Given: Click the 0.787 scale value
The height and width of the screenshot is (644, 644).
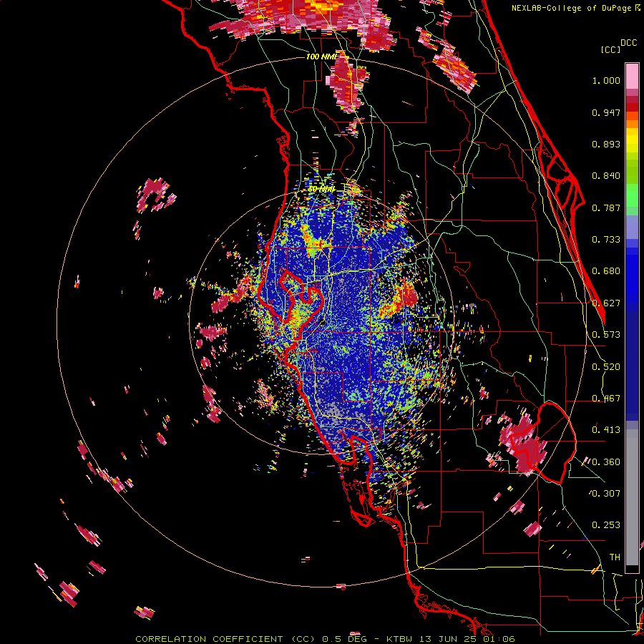Looking at the screenshot, I should coord(606,208).
